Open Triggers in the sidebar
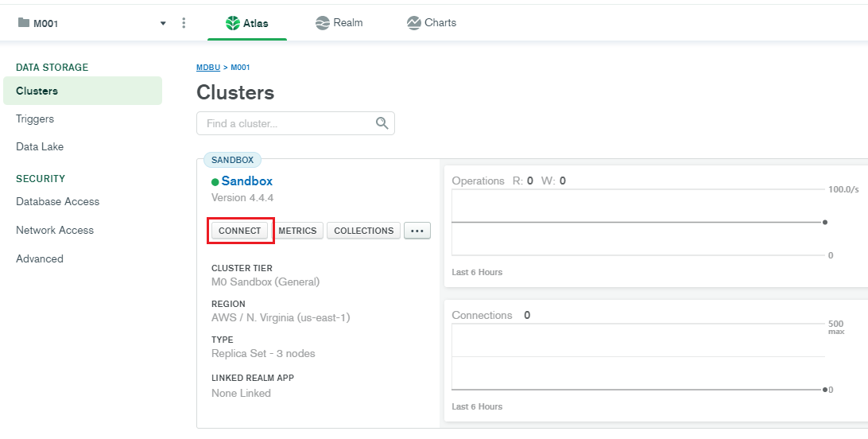868x439 pixels. 35,119
